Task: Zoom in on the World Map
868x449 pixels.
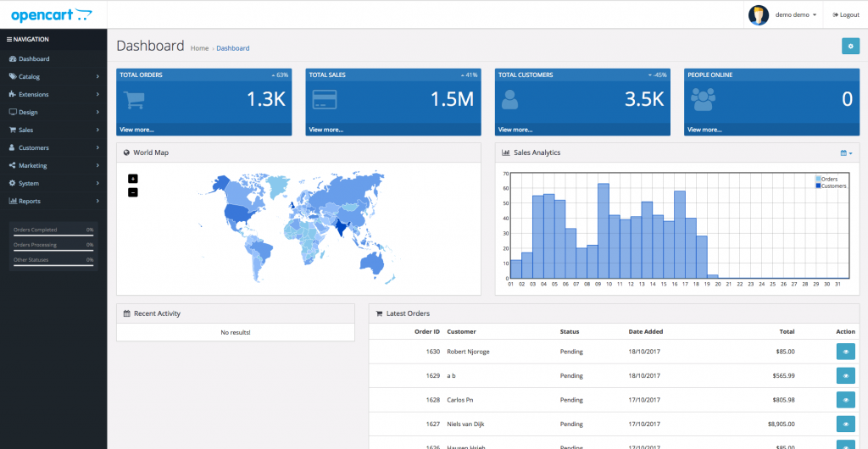Action: (132, 179)
